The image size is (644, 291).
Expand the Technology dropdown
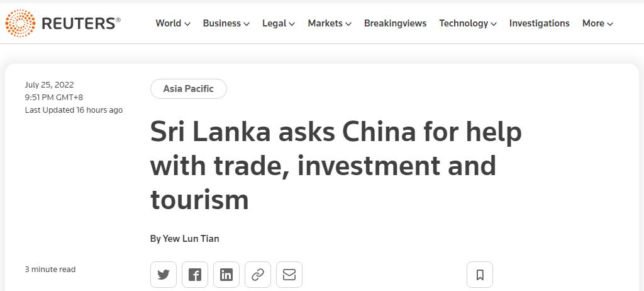[468, 23]
